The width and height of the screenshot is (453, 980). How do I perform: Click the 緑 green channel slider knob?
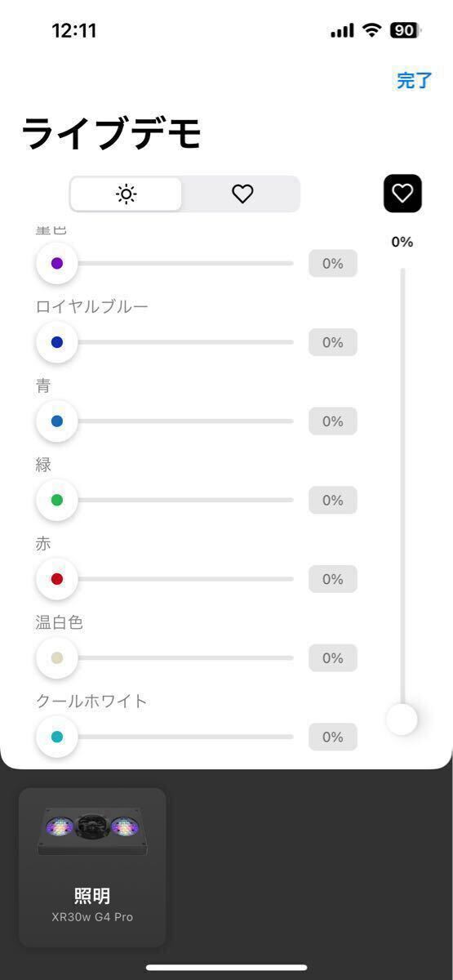[57, 500]
